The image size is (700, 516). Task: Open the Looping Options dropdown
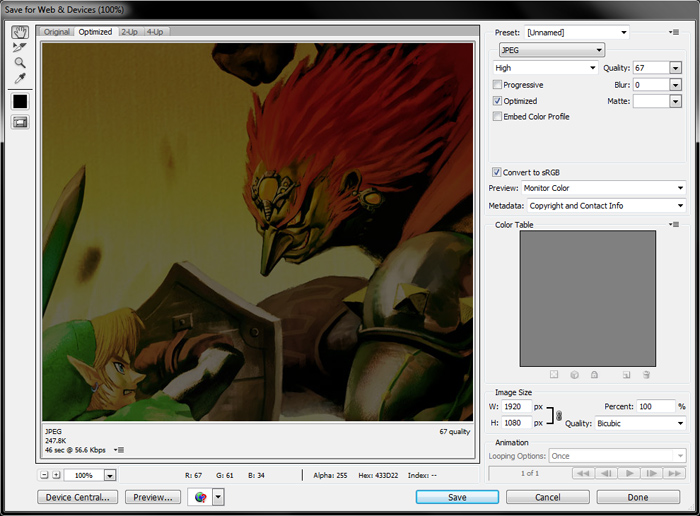(617, 456)
